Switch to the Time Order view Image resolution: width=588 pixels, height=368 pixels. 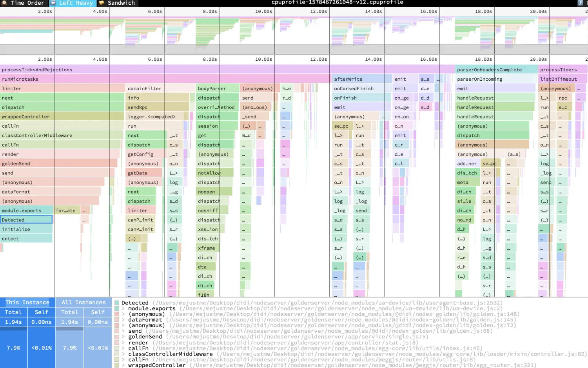[x=24, y=3]
